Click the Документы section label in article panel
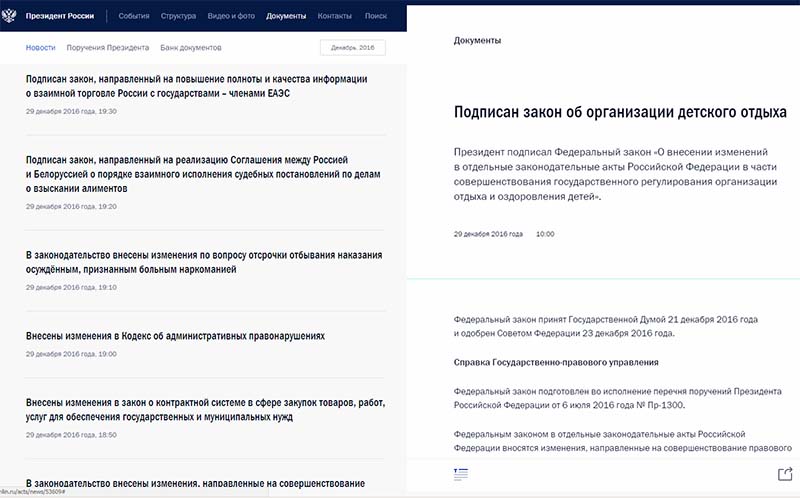Viewport: 800px width, 498px height. coord(477,40)
